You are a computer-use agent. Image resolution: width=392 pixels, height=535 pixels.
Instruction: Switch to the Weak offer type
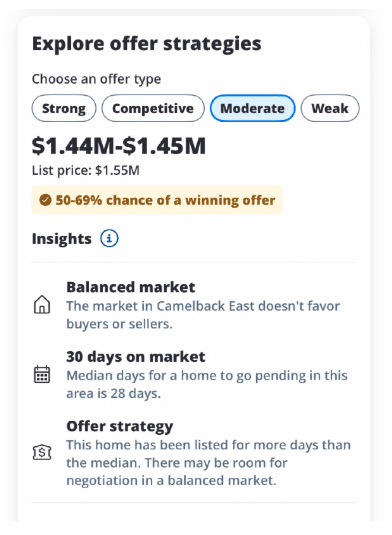click(330, 109)
